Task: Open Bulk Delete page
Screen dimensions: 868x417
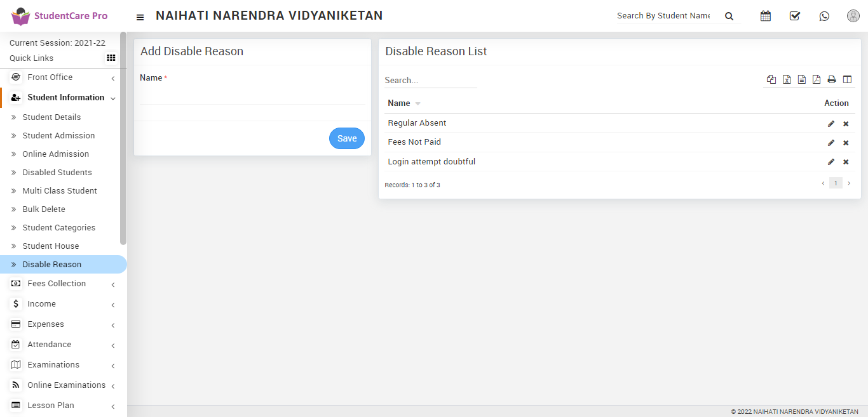Action: point(44,209)
